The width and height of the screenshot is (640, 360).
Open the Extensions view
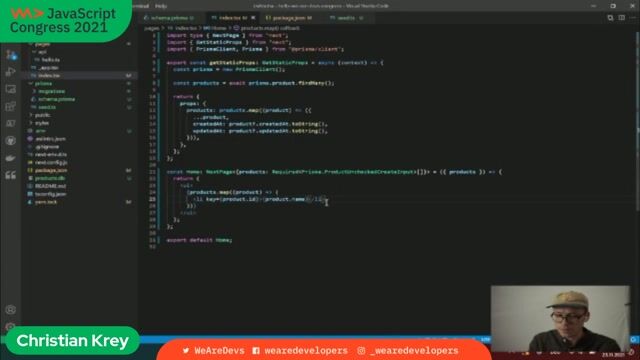point(11,106)
